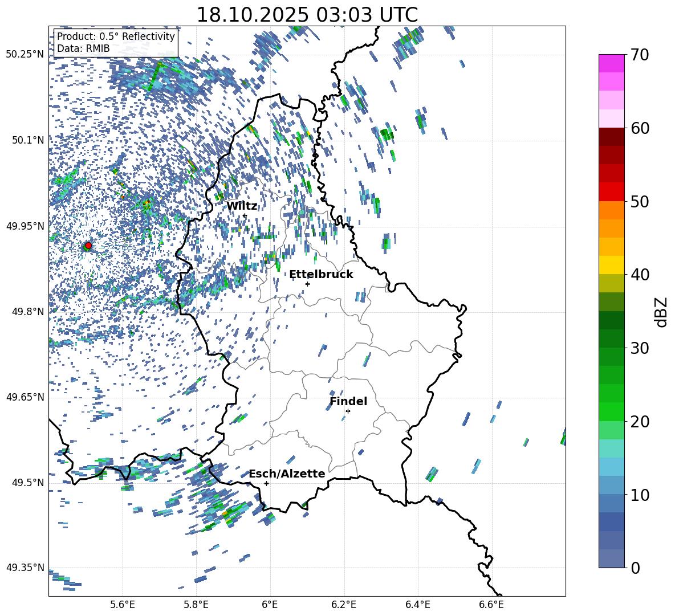Screen dimensions: 675x616
Task: Click the Ettelbruck station cross marker
Action: pos(307,284)
